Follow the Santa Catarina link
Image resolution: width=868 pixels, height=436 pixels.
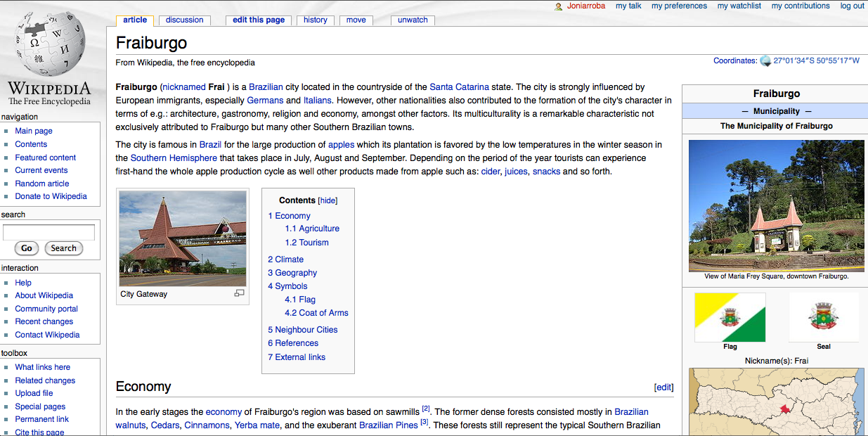[460, 87]
